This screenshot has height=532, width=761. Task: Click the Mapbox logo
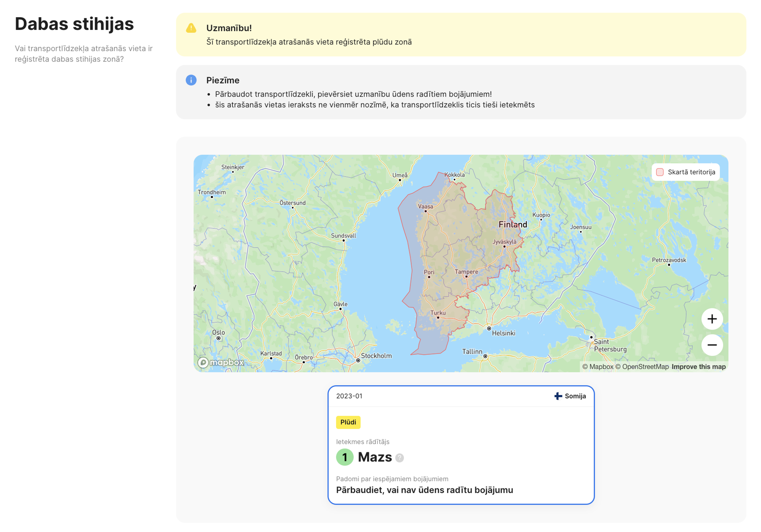(221, 362)
